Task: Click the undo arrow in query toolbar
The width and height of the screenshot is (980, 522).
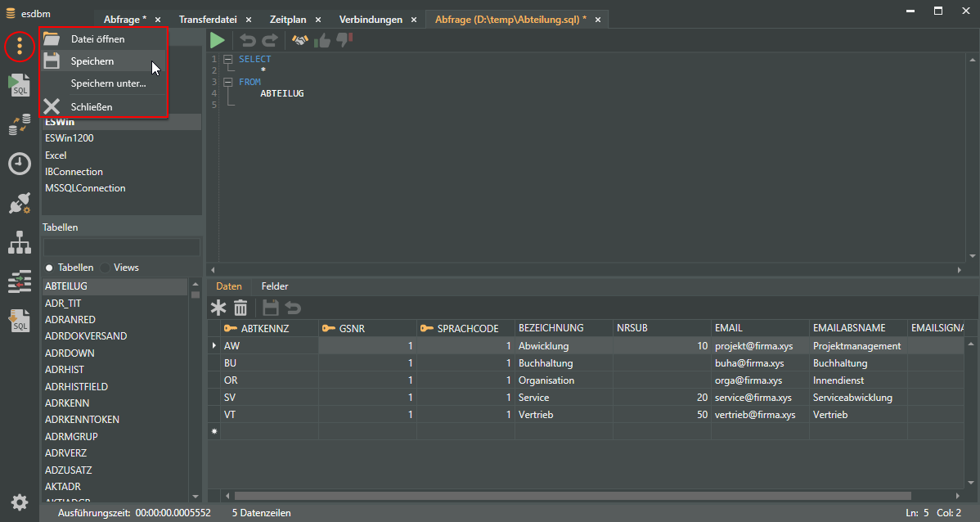Action: click(248, 41)
